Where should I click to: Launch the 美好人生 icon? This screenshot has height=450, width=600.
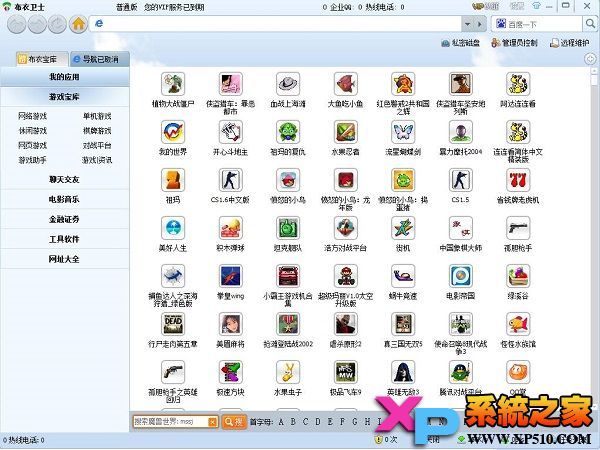(173, 228)
